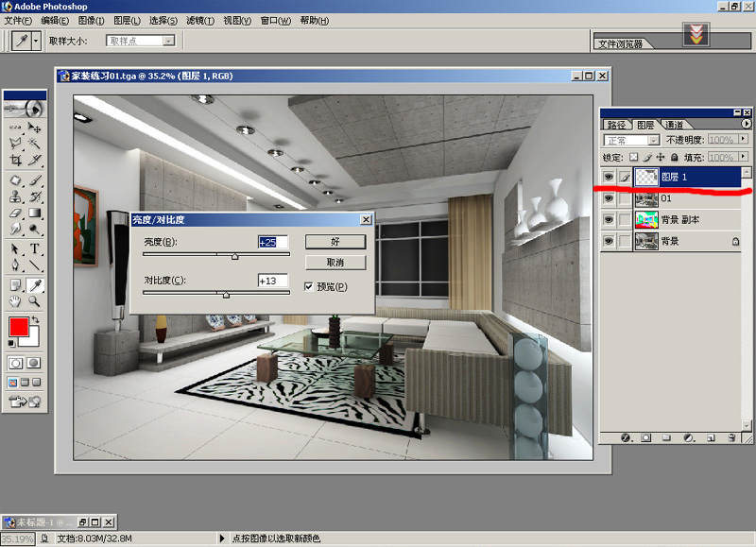Delete layer trash icon

click(x=731, y=437)
